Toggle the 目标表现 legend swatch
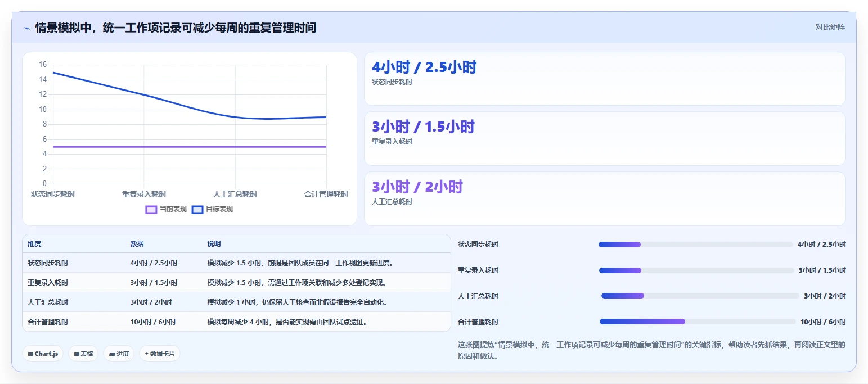 click(x=197, y=209)
